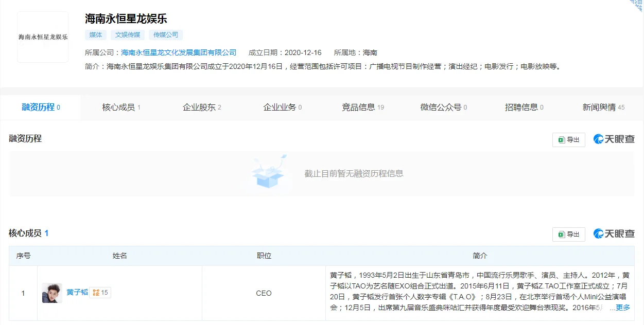Switch to the 企业股东 tab
The width and height of the screenshot is (644, 325).
tap(202, 107)
